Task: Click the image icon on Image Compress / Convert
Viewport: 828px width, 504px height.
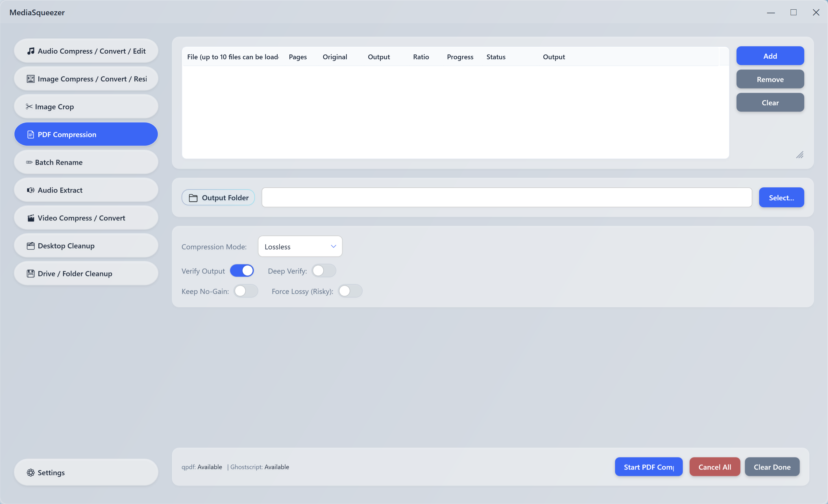Action: tap(30, 78)
